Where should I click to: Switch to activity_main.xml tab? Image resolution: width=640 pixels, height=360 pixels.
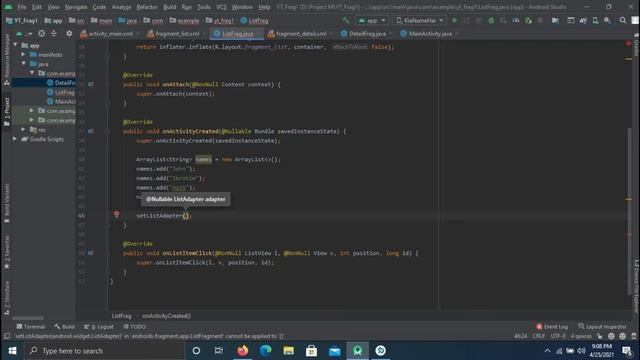(110, 34)
